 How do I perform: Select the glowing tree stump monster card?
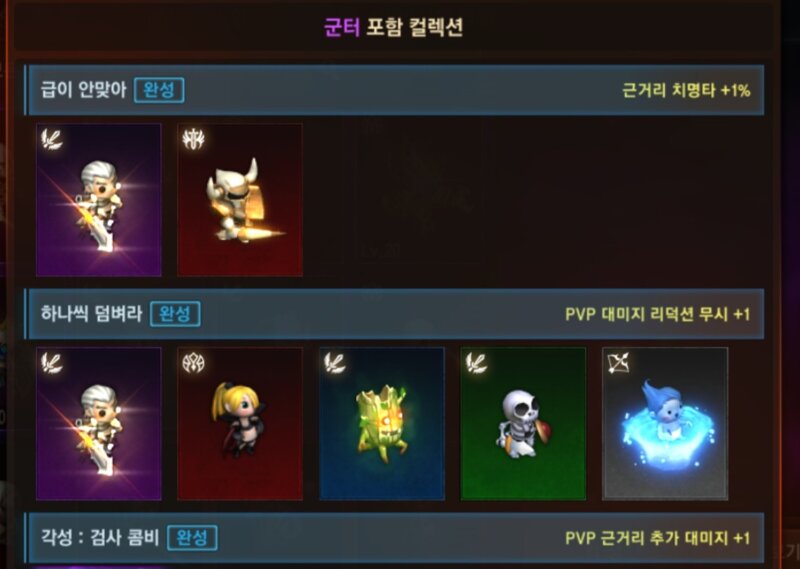382,424
